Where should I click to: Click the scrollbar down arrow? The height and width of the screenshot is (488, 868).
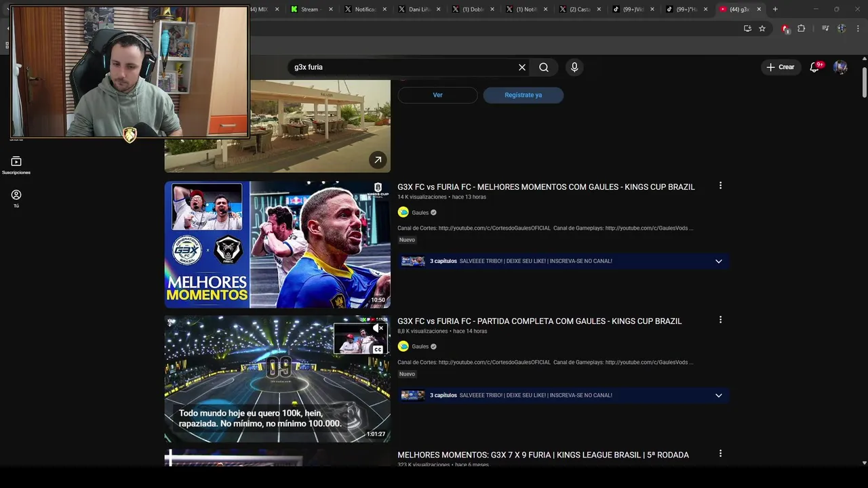864,463
